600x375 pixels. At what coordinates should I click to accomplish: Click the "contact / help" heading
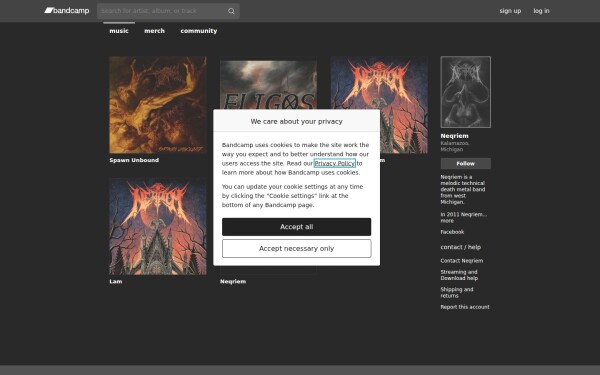[x=460, y=247]
